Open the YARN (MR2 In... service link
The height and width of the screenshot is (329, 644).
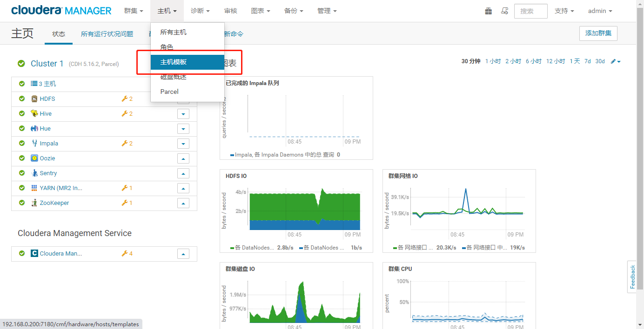click(61, 188)
